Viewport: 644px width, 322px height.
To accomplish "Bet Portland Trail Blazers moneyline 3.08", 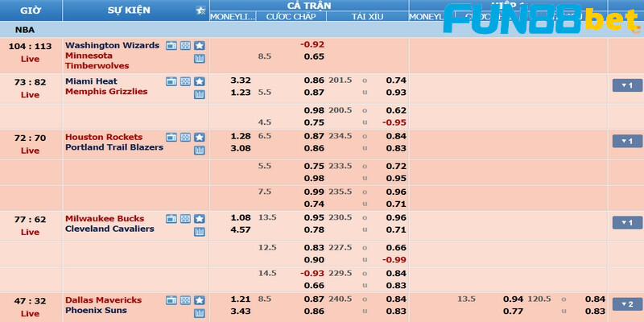I will [x=241, y=148].
